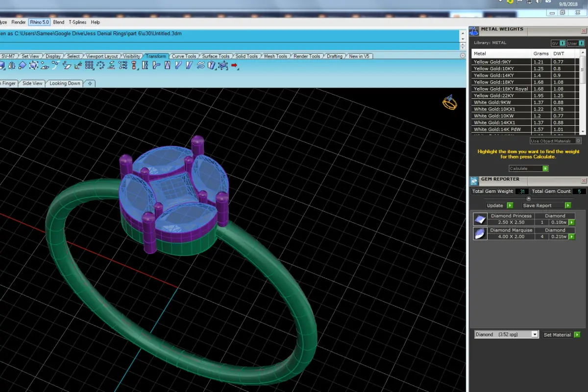Click the toolbar options gear icon
This screenshot has height=392, width=588.
463,56
